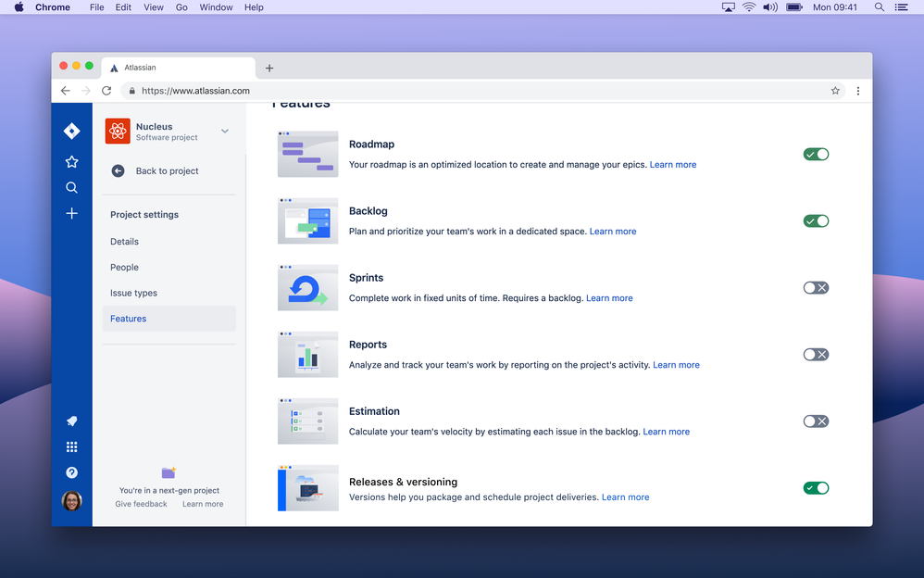Open the user profile avatar

[71, 501]
